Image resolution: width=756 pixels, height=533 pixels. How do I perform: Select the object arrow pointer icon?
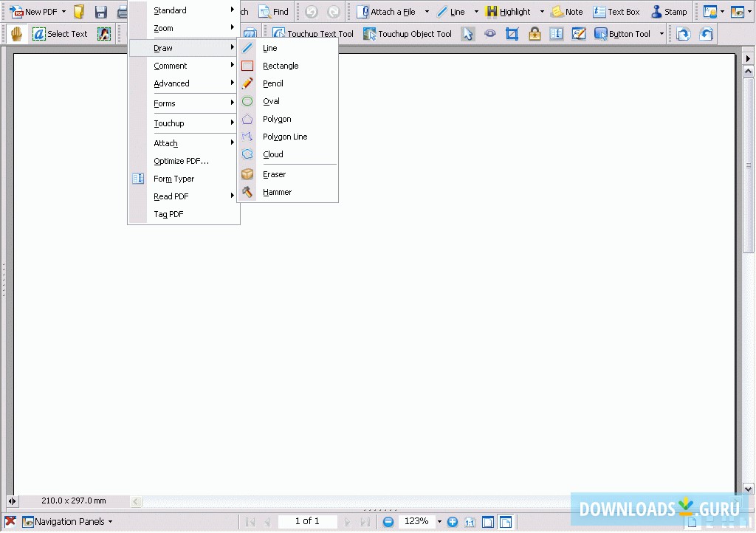[467, 34]
